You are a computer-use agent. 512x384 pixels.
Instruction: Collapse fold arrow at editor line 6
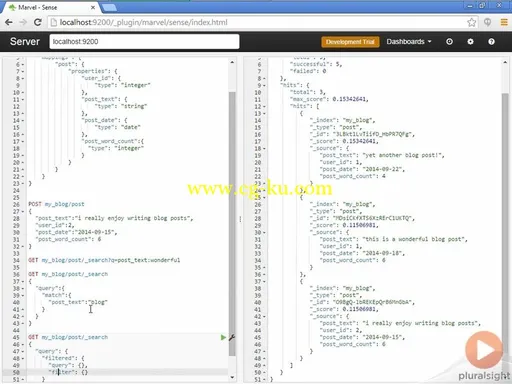[23, 64]
